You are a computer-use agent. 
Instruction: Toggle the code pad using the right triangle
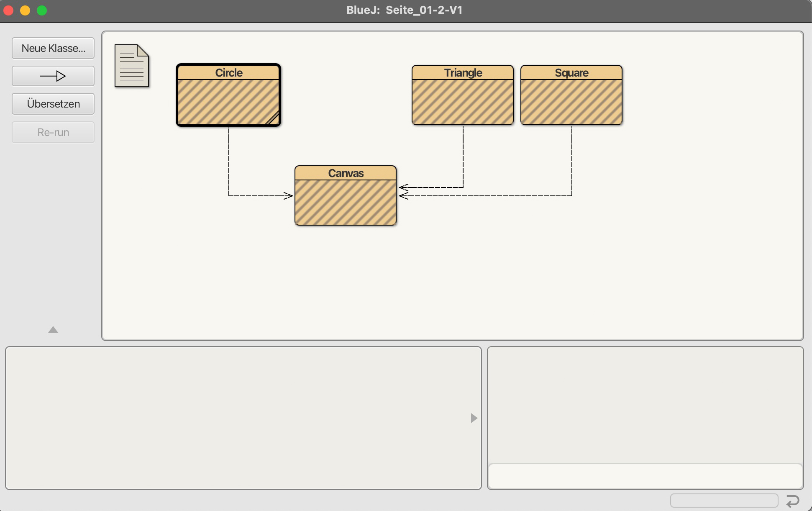pyautogui.click(x=474, y=418)
